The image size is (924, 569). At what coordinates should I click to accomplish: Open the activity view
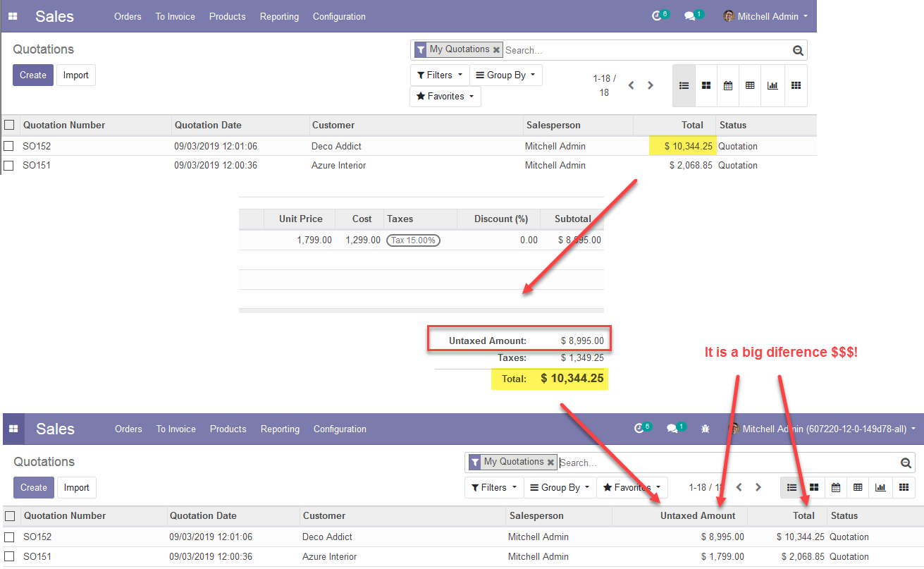[x=796, y=85]
